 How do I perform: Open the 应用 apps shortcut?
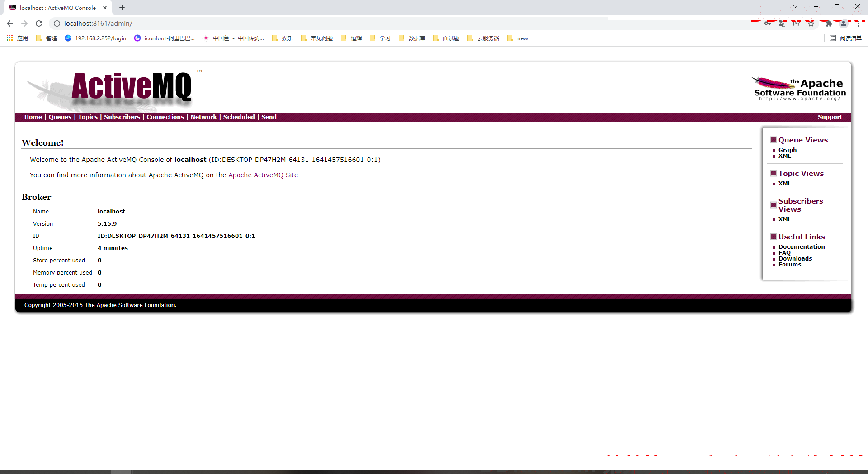[x=17, y=38]
